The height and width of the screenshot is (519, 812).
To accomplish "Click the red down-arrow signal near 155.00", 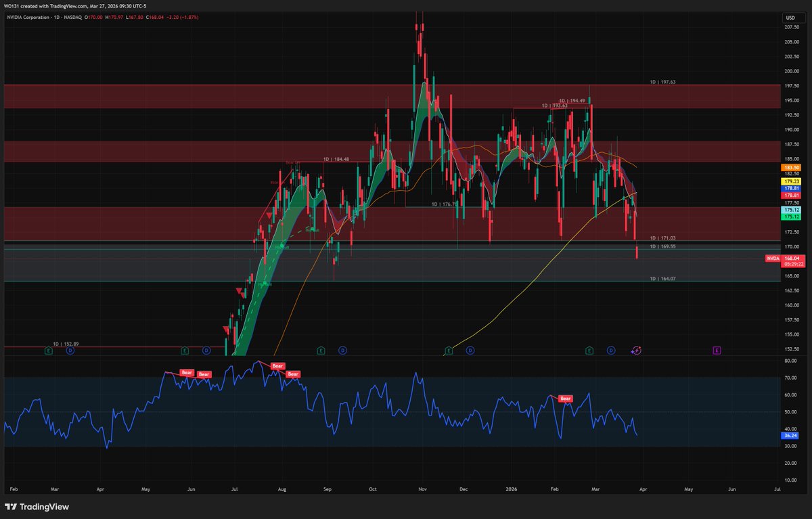I will coord(227,328).
